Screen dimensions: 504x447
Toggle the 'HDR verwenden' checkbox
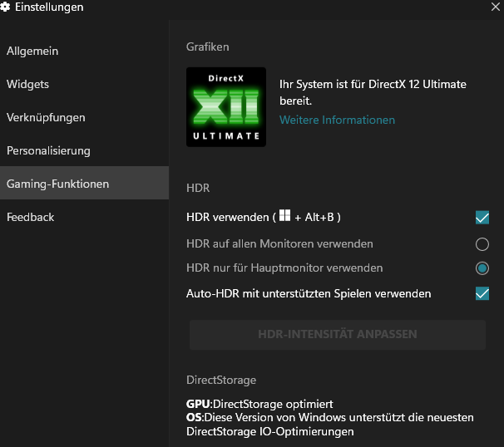(x=482, y=218)
